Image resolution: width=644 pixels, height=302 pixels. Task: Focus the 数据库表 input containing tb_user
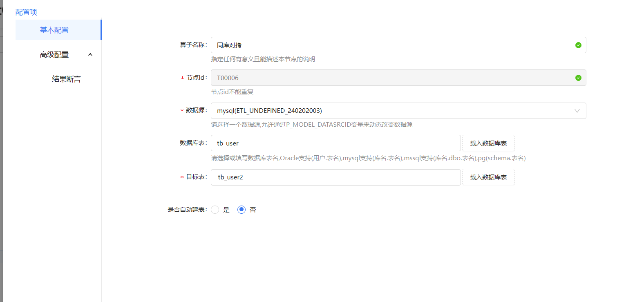(x=335, y=143)
